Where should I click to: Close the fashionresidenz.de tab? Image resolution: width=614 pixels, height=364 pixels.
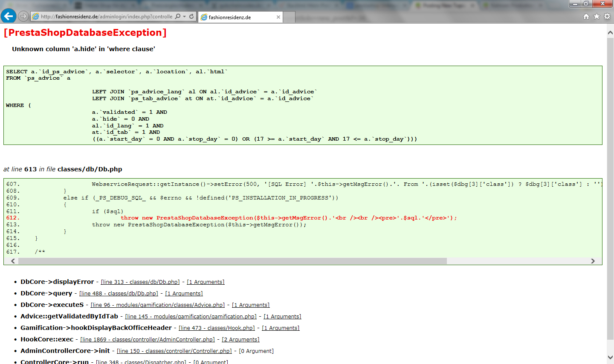278,17
